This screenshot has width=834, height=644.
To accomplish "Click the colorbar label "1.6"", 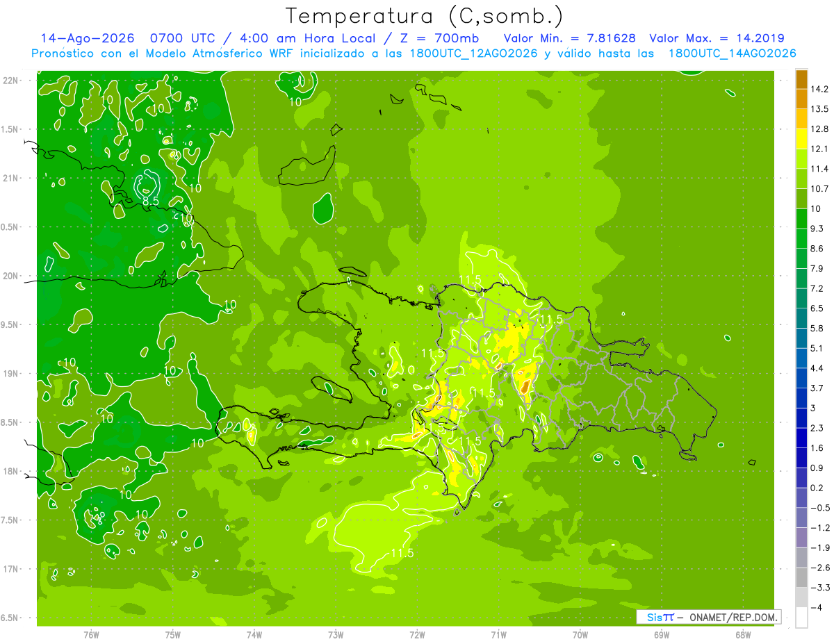I will pos(817,448).
